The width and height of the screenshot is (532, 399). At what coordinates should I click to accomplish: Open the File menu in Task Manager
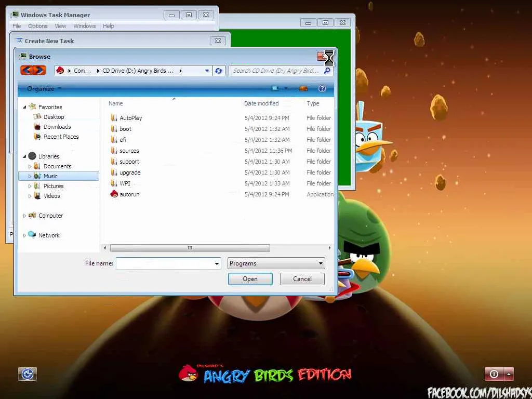17,26
